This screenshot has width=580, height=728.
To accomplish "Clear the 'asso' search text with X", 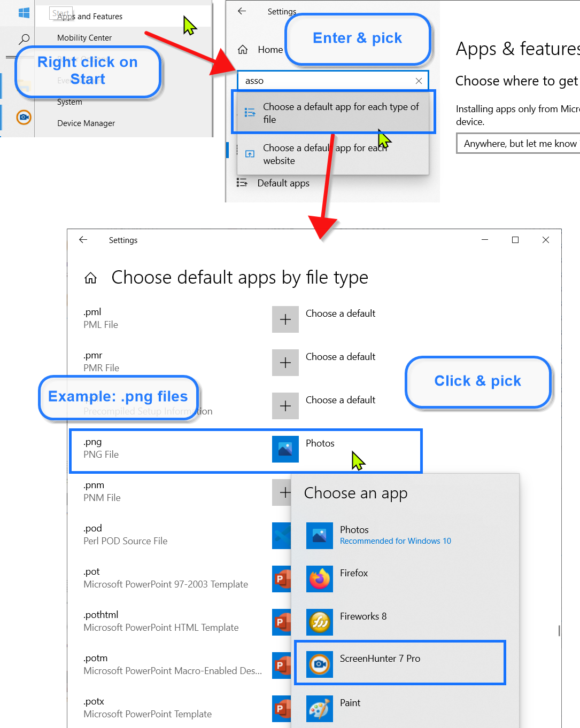I will click(419, 81).
